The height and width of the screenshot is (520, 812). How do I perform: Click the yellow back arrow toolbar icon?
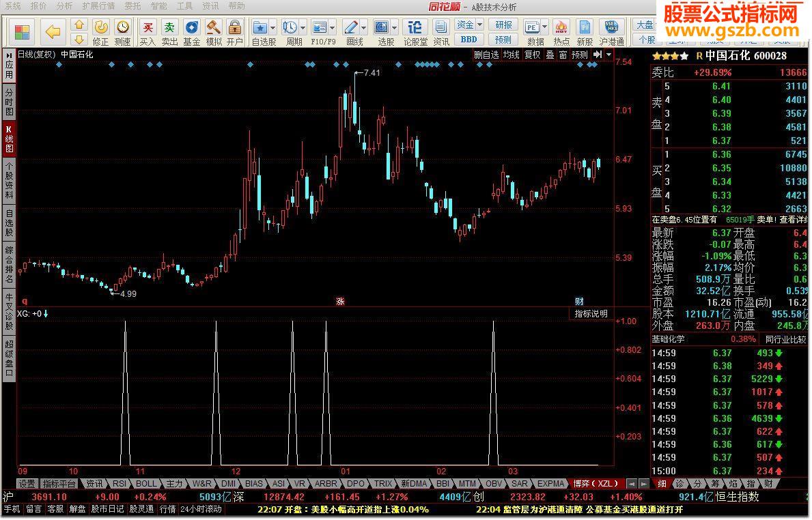coord(53,32)
